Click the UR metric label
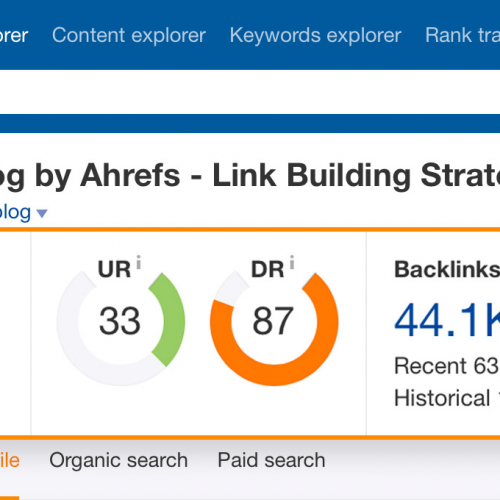 [114, 269]
